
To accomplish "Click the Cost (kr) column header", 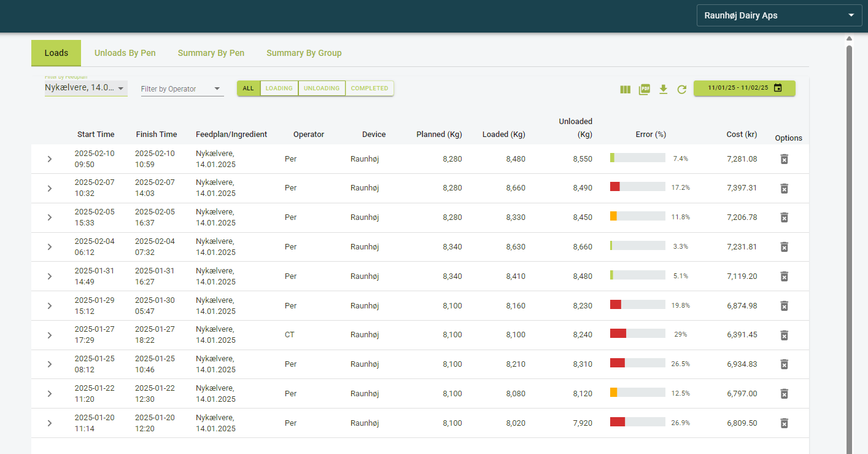I will point(742,135).
